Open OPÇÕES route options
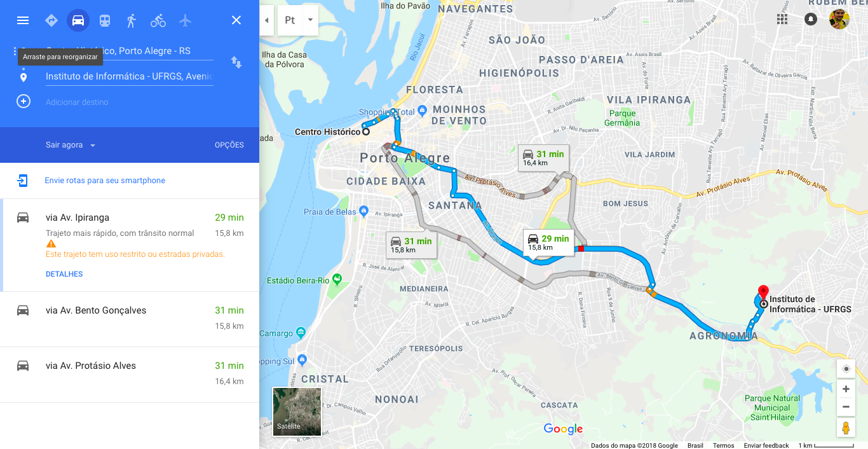The height and width of the screenshot is (449, 868). pos(229,145)
